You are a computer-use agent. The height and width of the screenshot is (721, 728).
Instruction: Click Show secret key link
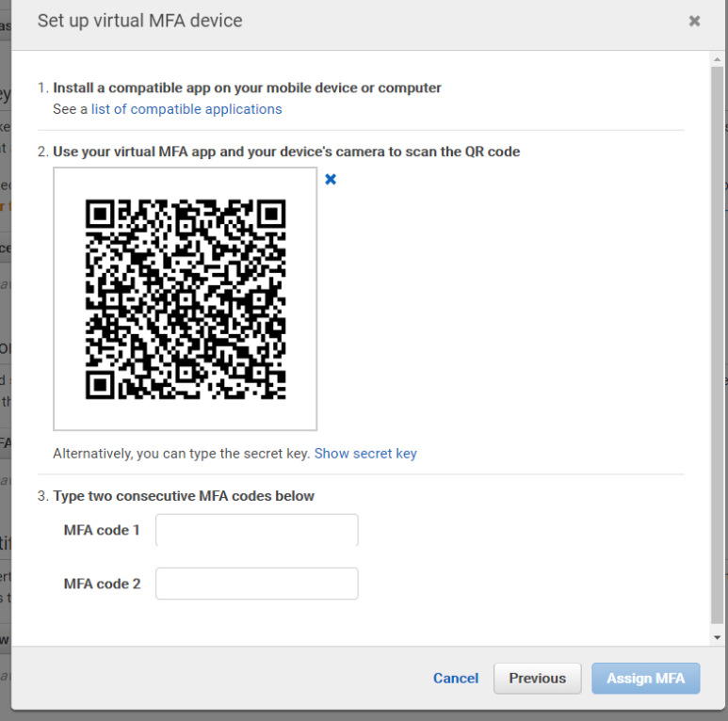click(x=365, y=454)
